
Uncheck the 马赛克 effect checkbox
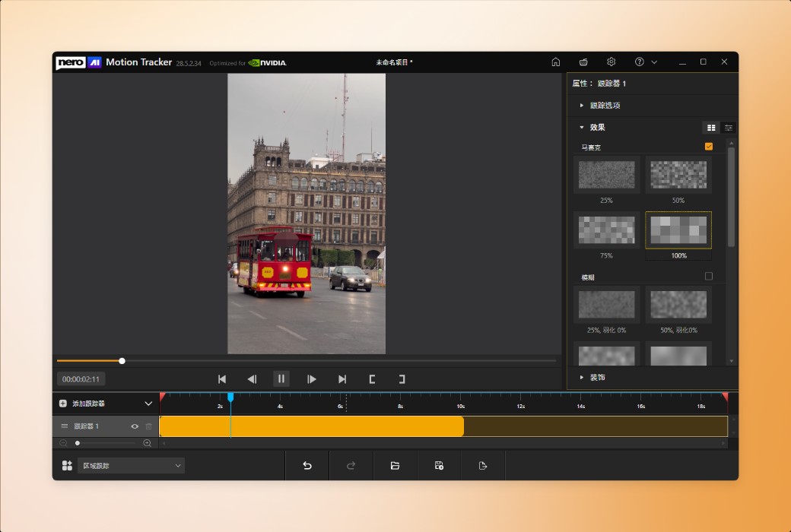(x=709, y=147)
